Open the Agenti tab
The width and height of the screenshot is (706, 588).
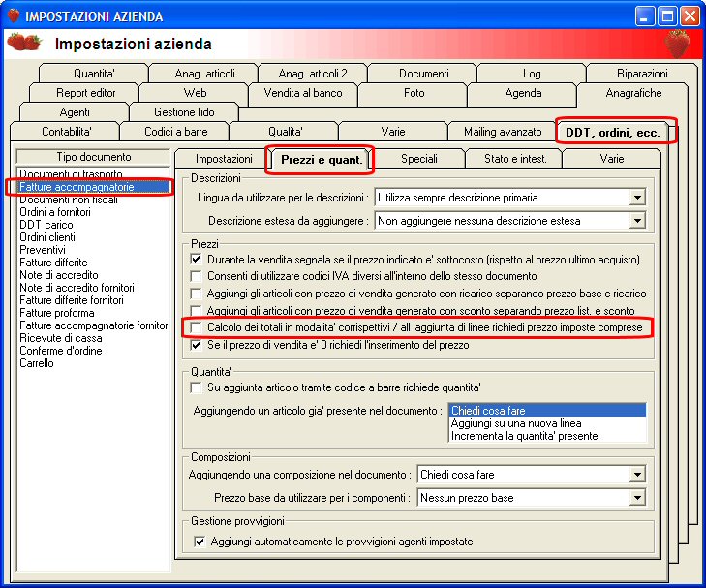[75, 112]
